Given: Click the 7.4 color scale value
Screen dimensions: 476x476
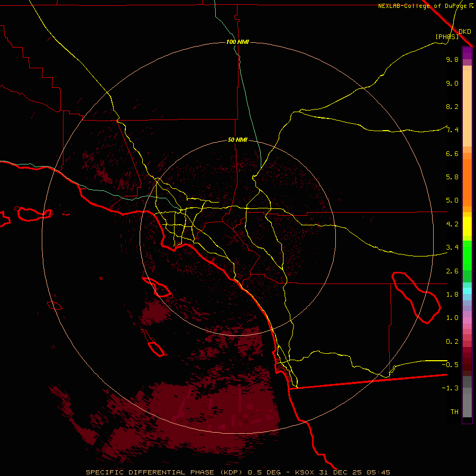Looking at the screenshot, I should pyautogui.click(x=452, y=130).
